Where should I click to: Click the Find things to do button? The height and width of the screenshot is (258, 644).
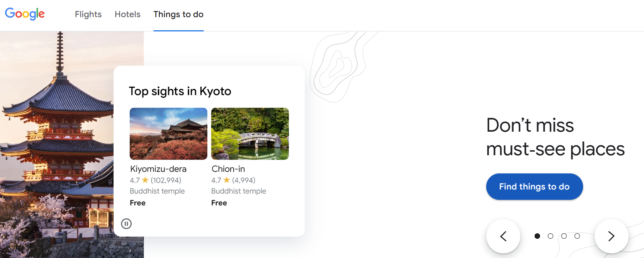[x=534, y=187]
